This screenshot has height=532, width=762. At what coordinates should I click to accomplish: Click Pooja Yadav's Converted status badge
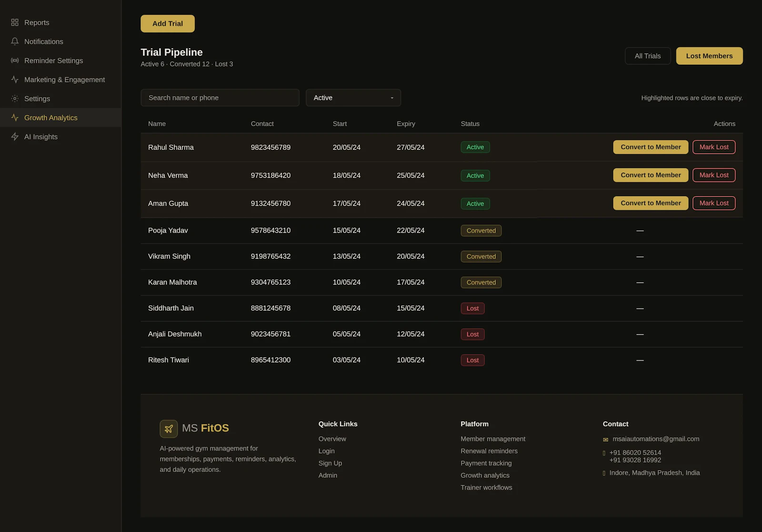coord(481,230)
